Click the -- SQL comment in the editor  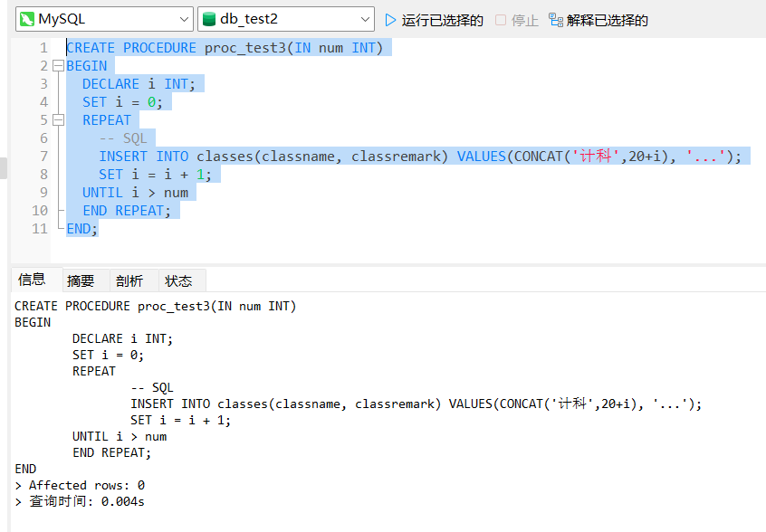pyautogui.click(x=123, y=138)
